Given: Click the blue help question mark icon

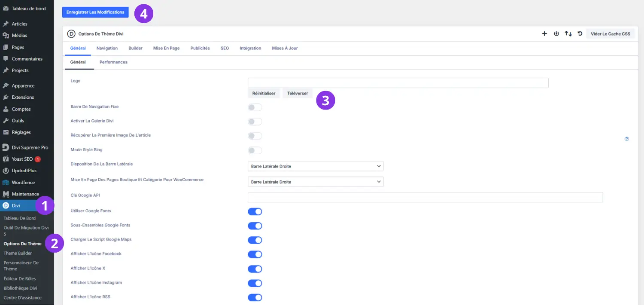Looking at the screenshot, I should pos(627,139).
